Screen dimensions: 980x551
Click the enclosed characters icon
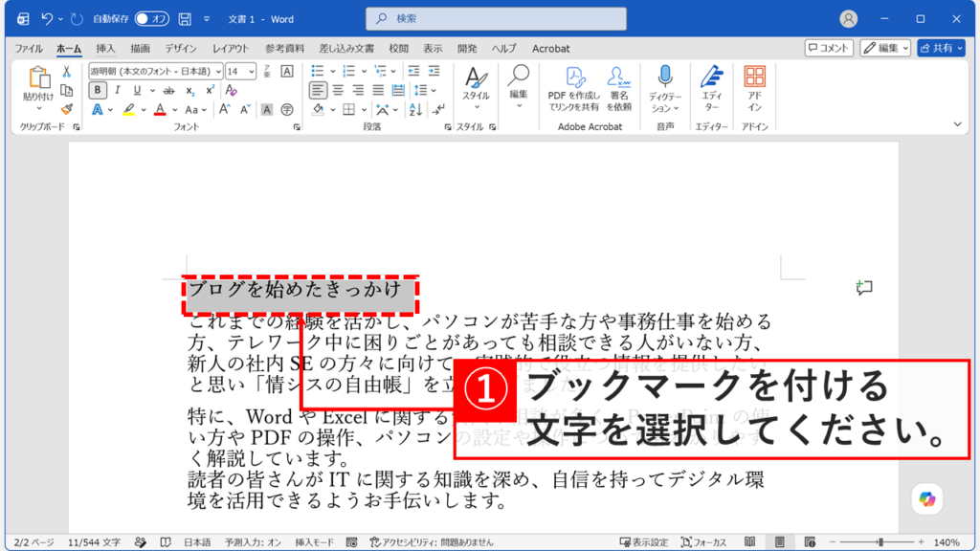click(x=287, y=110)
